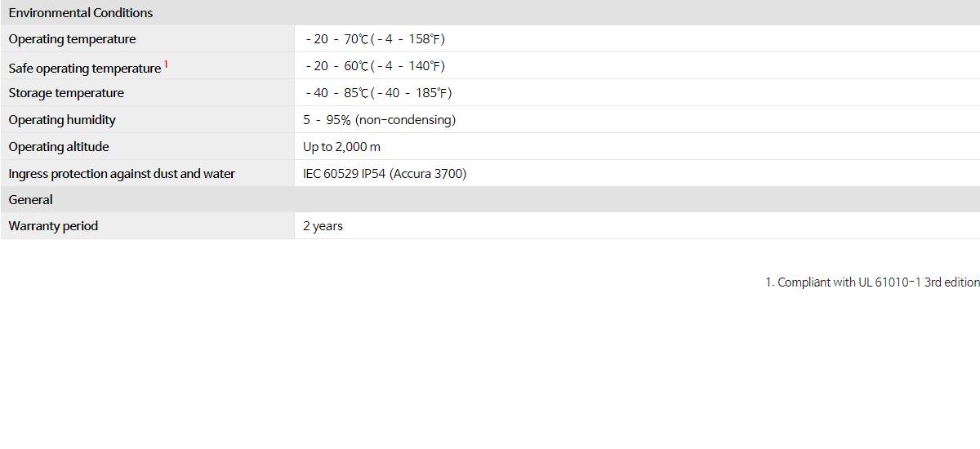The height and width of the screenshot is (449, 980).
Task: Select the Warranty period label
Action: point(53,226)
